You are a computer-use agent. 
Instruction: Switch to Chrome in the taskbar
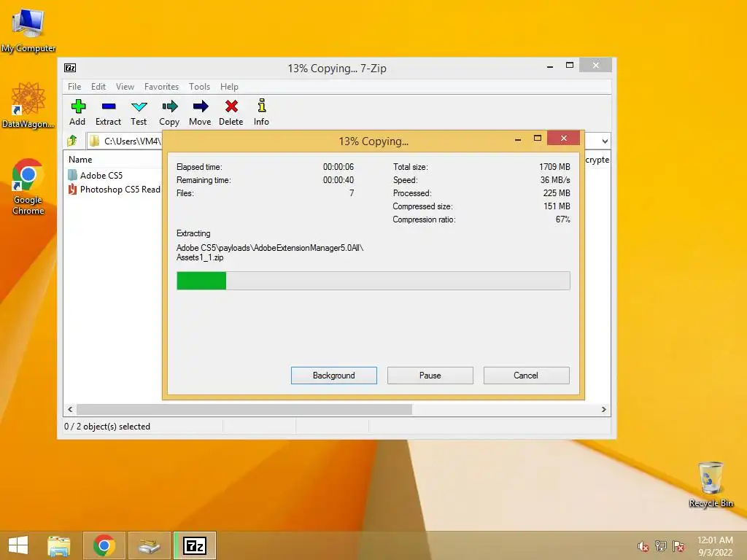coord(104,545)
